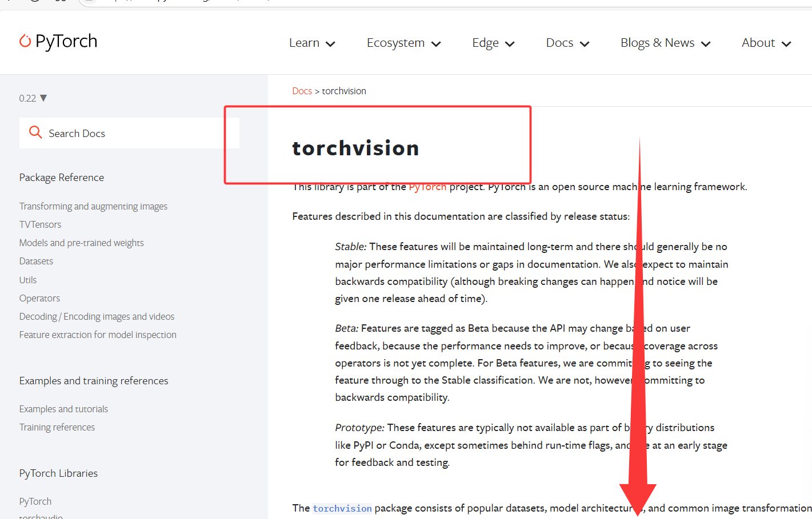Open the Ecosystem menu
The height and width of the screenshot is (519, 812).
pos(403,43)
